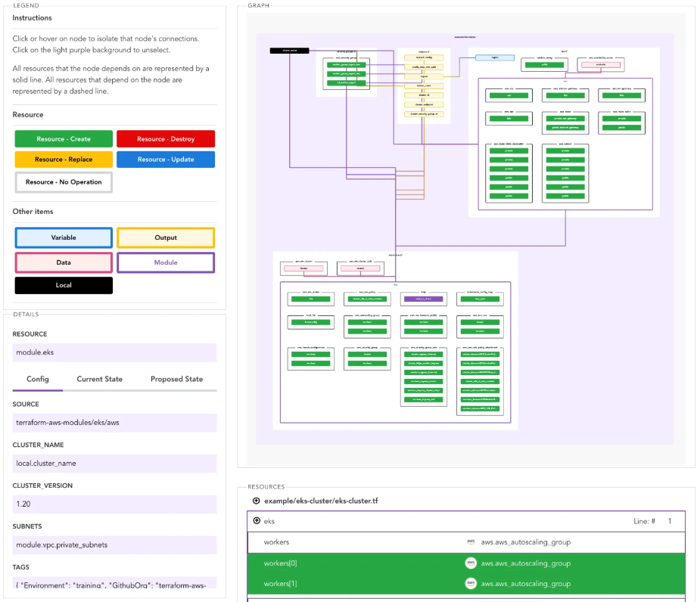The image size is (700, 602).
Task: Click the cluster_security_group_id output node
Action: [x=422, y=114]
